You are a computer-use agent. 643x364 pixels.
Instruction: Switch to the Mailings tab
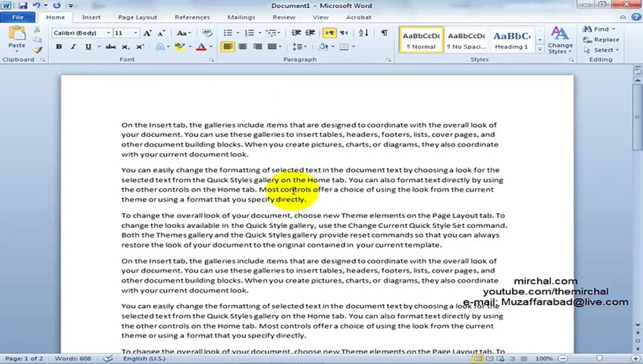241,17
